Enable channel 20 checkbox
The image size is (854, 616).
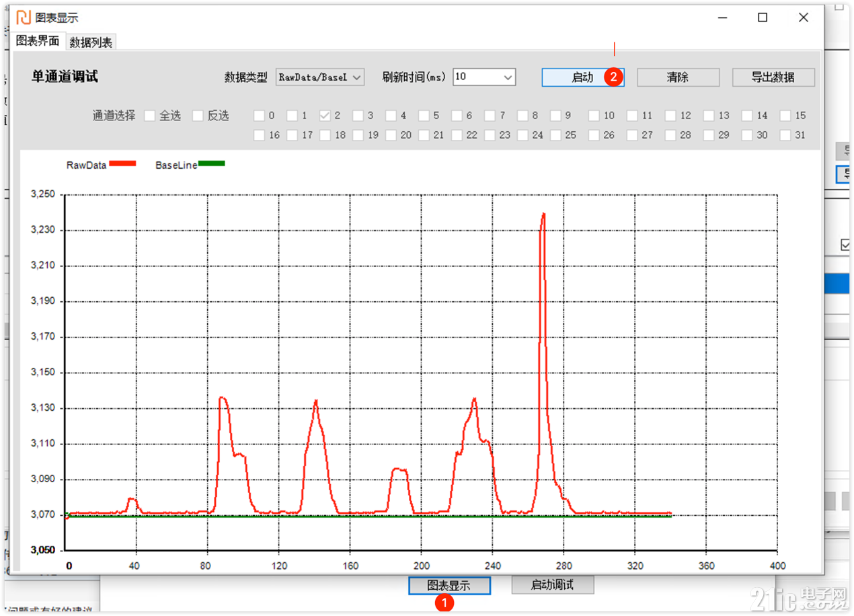[x=391, y=135]
